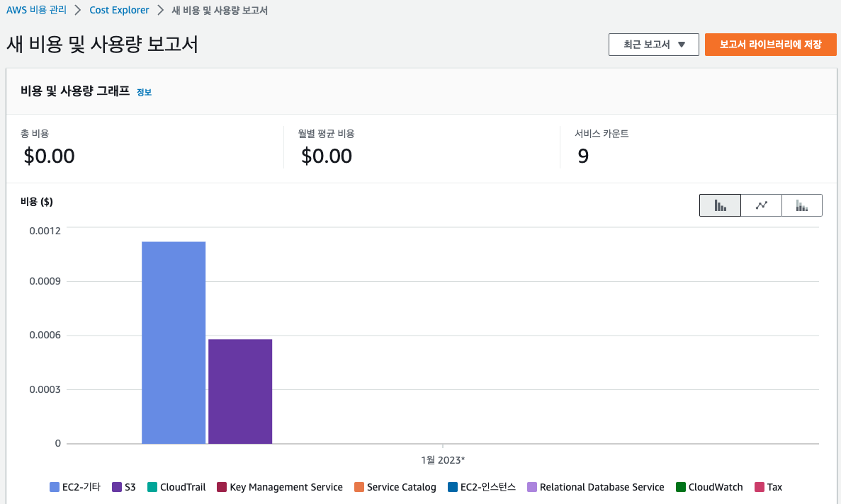Click the 1월 2023* axis label
This screenshot has width=841, height=504.
(x=443, y=460)
